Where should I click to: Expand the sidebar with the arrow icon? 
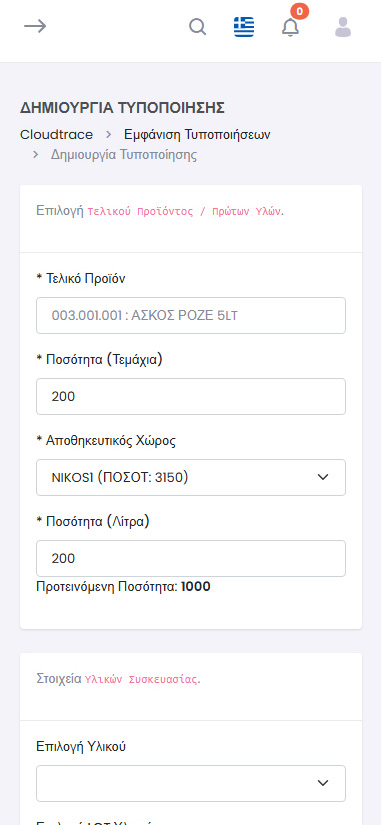coord(35,26)
